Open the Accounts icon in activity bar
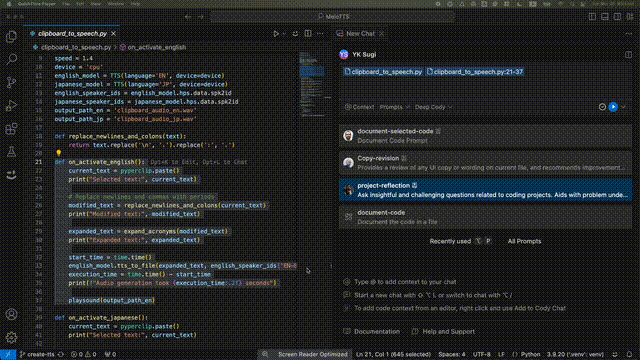Image resolution: width=640 pixels, height=360 pixels. [x=11, y=314]
